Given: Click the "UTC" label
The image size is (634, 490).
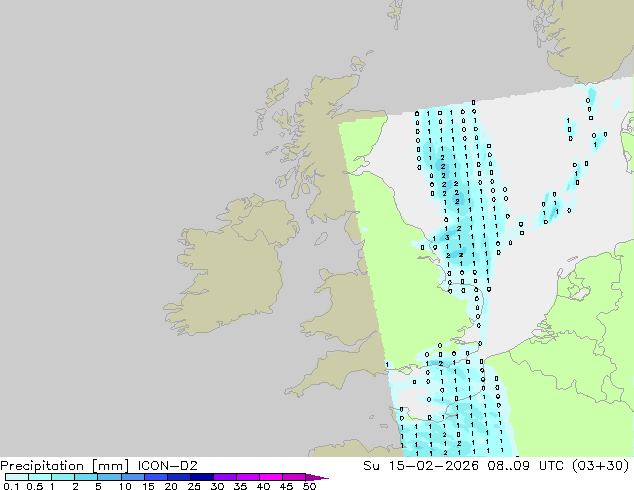Looking at the screenshot, I should (x=552, y=466).
